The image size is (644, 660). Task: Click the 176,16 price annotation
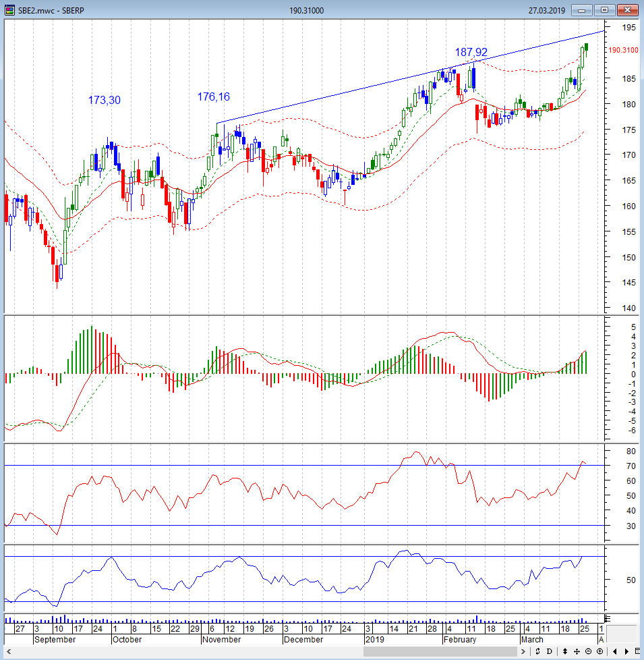coord(214,97)
